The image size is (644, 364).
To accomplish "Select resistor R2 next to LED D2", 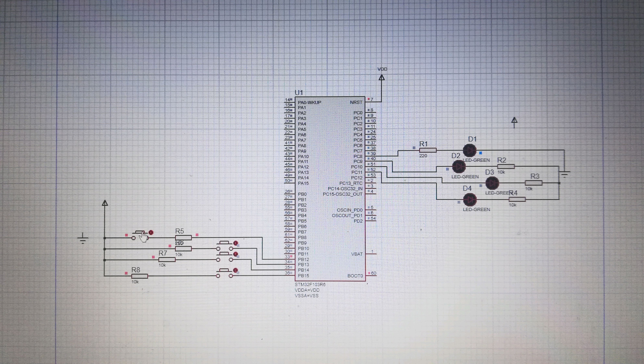I will coord(506,166).
